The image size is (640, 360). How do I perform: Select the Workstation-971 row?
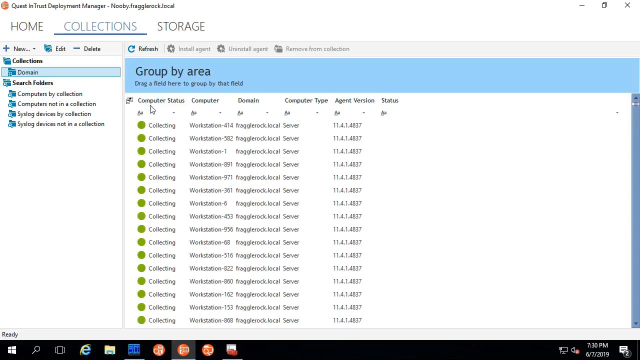click(x=378, y=178)
